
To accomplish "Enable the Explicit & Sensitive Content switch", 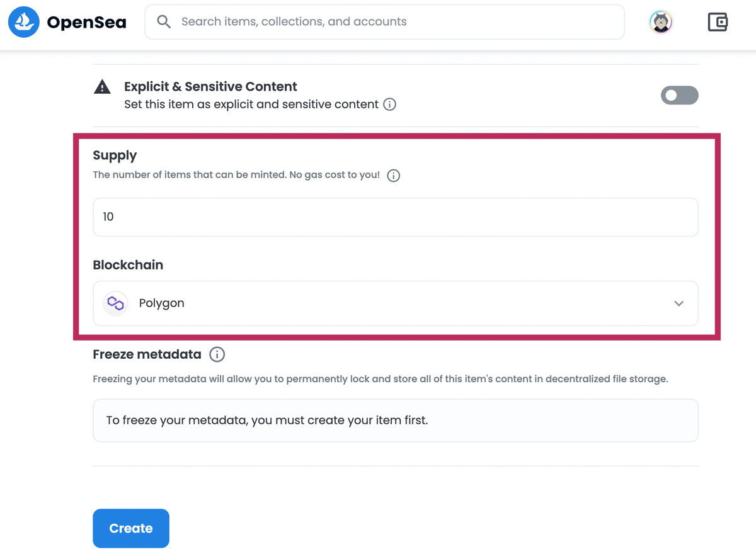I will [679, 95].
